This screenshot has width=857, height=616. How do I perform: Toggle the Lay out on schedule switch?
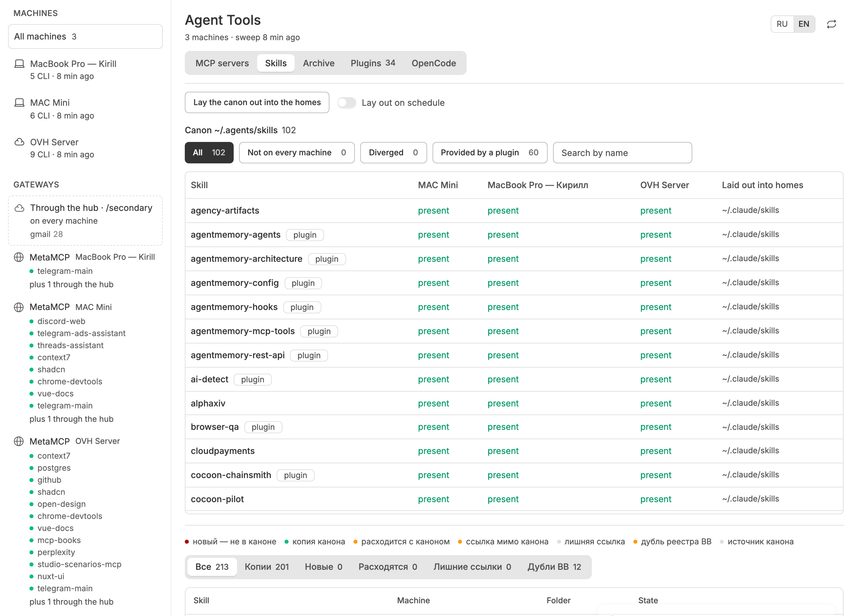click(x=346, y=103)
